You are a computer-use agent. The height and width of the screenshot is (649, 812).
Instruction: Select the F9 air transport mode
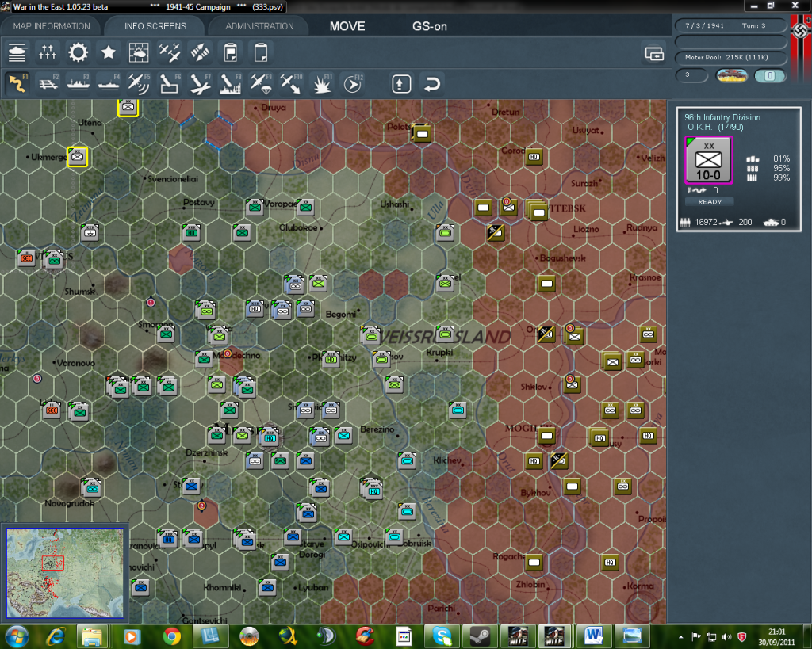pos(261,84)
